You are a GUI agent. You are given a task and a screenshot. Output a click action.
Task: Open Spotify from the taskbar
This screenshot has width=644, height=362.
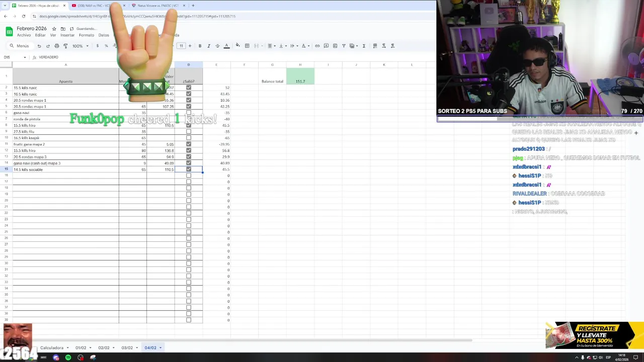point(68,357)
